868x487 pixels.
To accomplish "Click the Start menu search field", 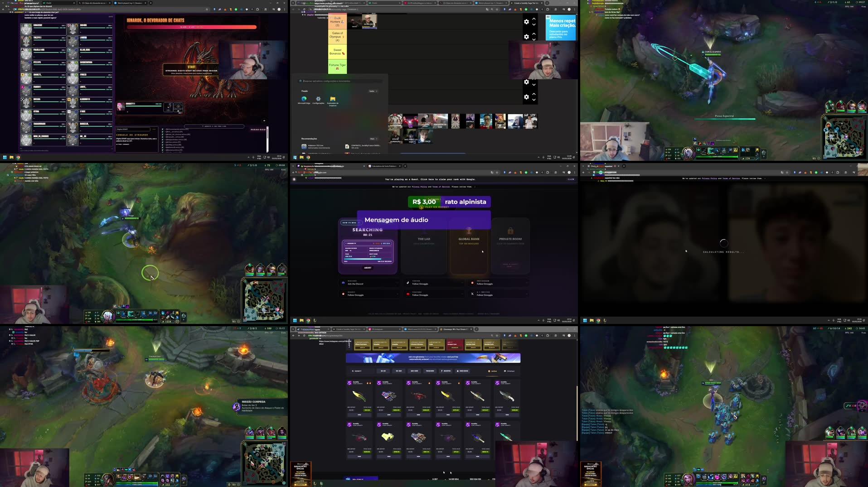I will [340, 81].
